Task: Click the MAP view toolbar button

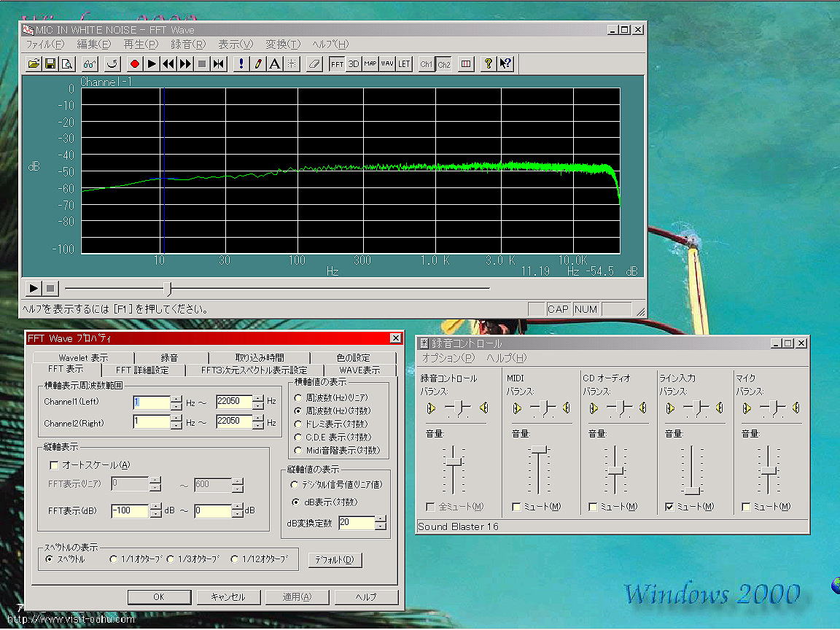Action: (x=370, y=64)
